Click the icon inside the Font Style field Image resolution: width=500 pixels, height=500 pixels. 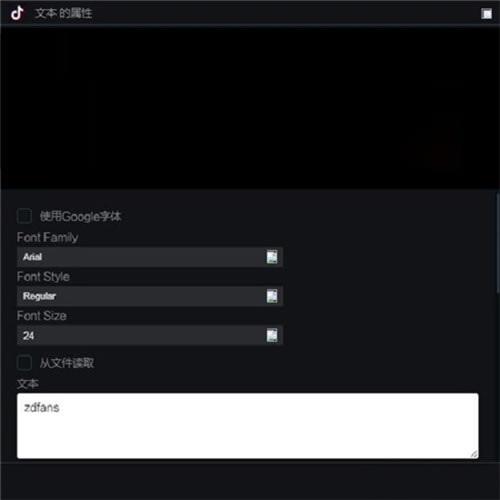(272, 296)
